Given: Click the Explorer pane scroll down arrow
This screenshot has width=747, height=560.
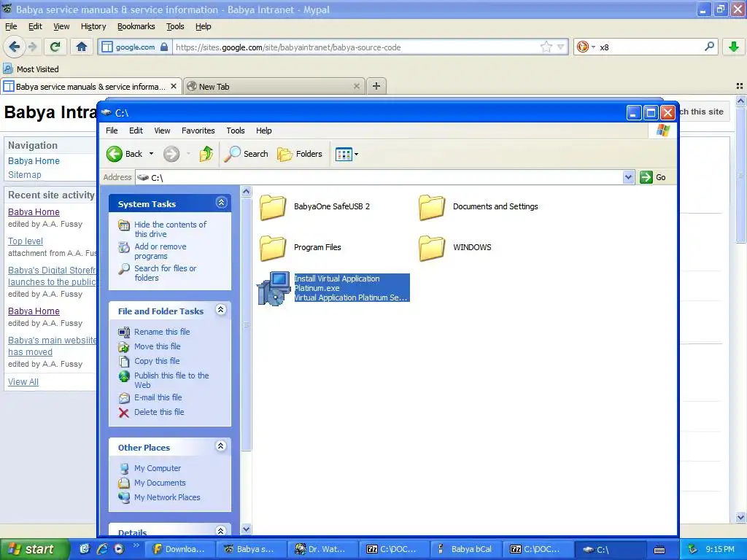Looking at the screenshot, I should coord(247,529).
